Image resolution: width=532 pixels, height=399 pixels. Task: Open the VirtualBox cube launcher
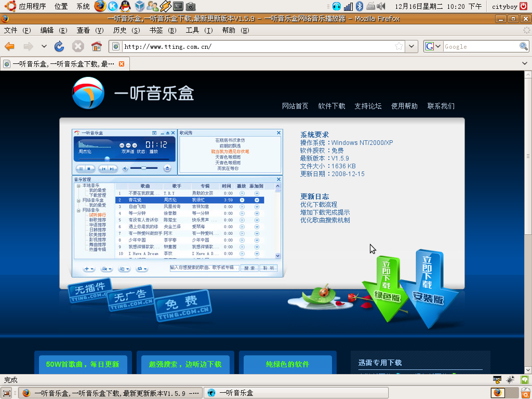coord(139,6)
